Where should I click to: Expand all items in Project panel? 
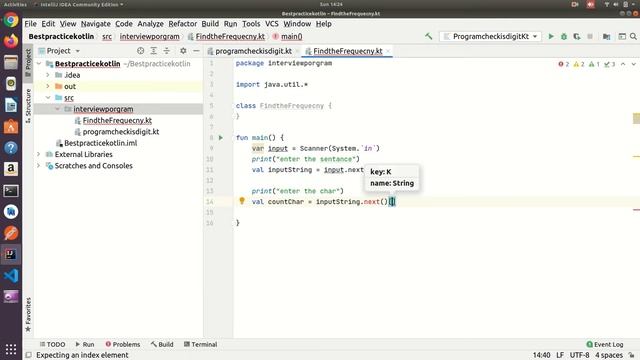pyautogui.click(x=153, y=51)
